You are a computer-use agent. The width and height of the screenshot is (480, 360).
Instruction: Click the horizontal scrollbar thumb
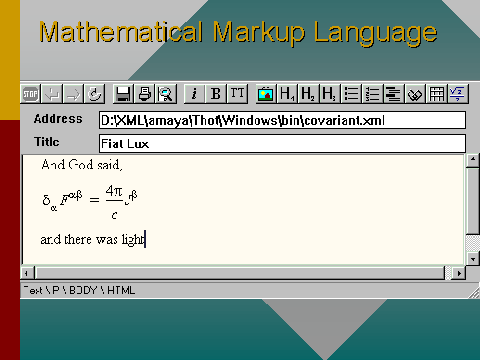[240, 273]
